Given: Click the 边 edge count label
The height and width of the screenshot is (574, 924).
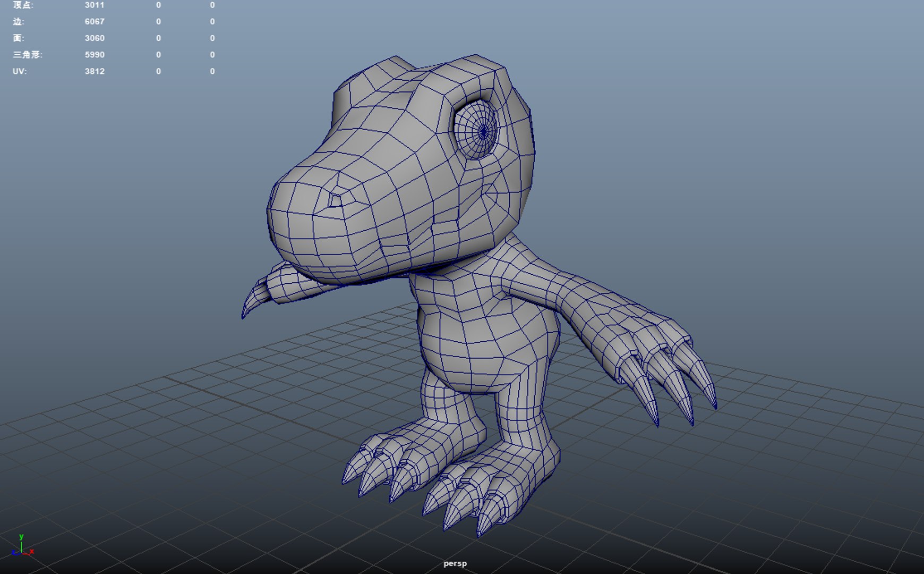Looking at the screenshot, I should click(x=19, y=21).
